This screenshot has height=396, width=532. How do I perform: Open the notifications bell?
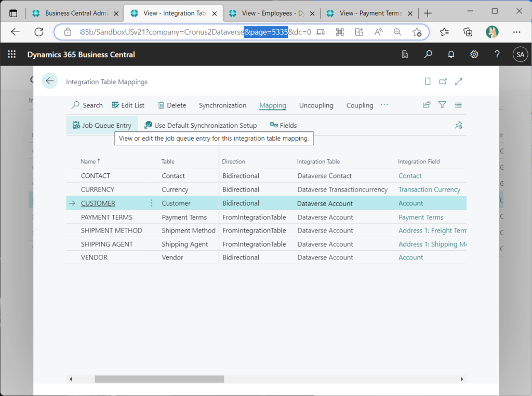tap(451, 54)
